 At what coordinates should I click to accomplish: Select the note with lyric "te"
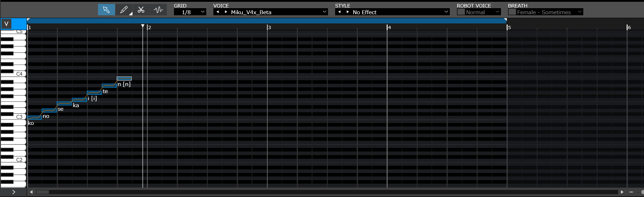[x=109, y=86]
